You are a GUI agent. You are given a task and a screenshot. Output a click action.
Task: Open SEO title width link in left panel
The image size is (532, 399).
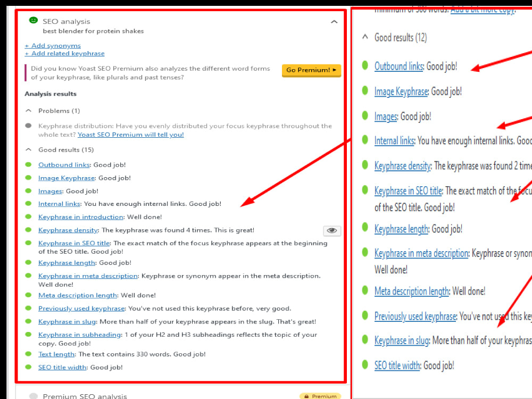62,367
